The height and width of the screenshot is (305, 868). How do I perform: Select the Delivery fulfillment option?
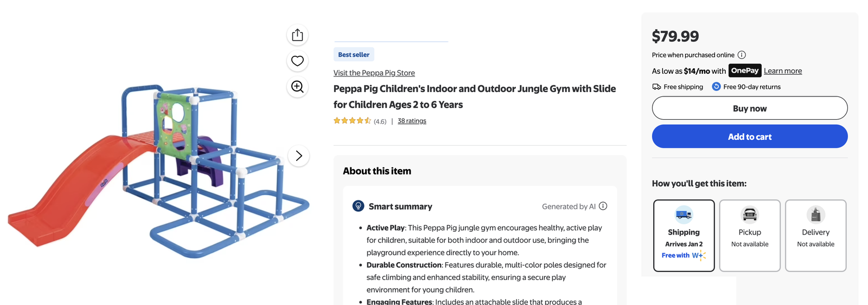pyautogui.click(x=815, y=236)
